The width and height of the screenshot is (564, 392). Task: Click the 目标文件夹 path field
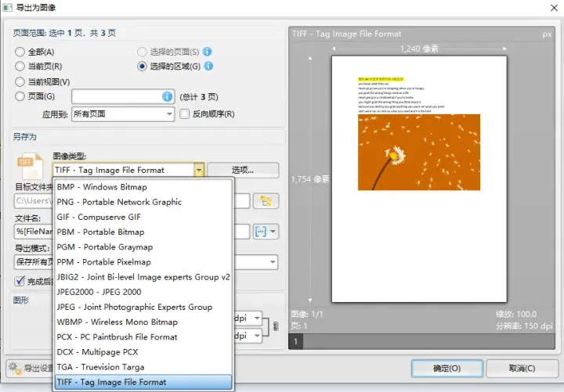point(132,201)
